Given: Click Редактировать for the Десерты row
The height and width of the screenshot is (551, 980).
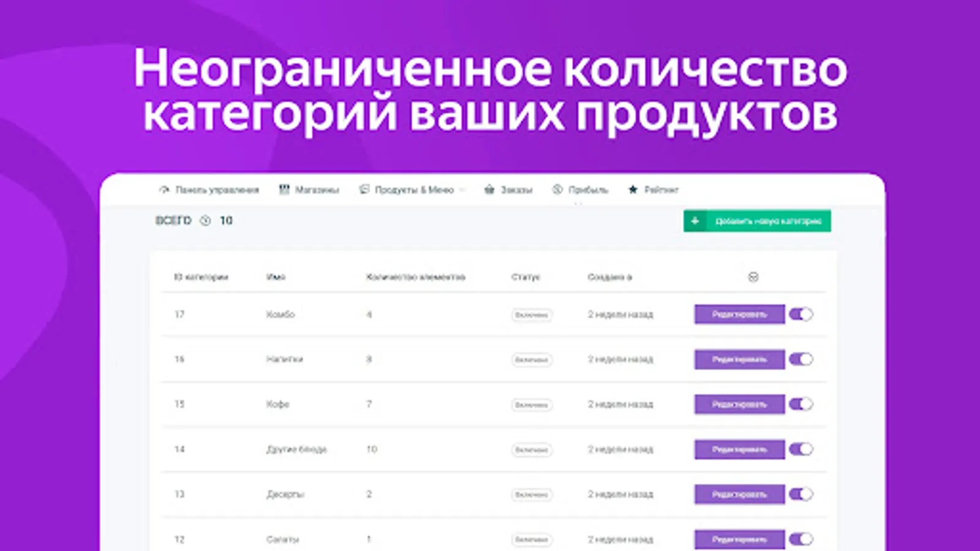Looking at the screenshot, I should [x=739, y=494].
